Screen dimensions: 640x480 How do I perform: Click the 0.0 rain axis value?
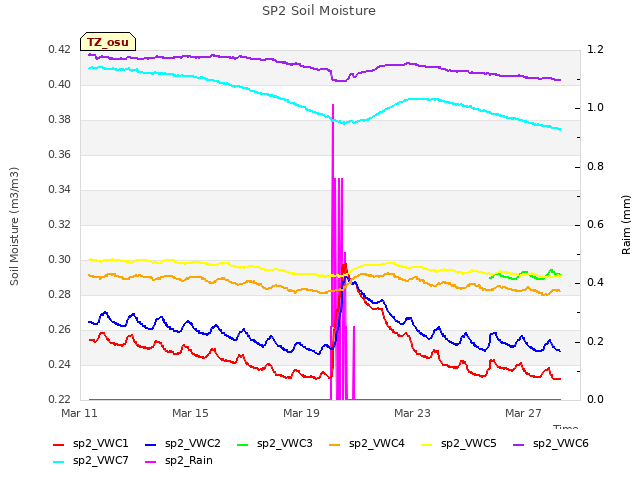(596, 399)
